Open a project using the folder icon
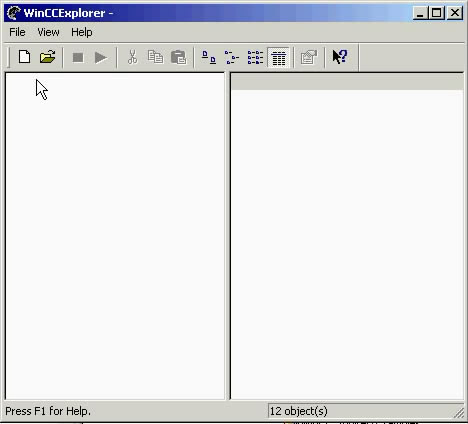The image size is (468, 424). [48, 57]
